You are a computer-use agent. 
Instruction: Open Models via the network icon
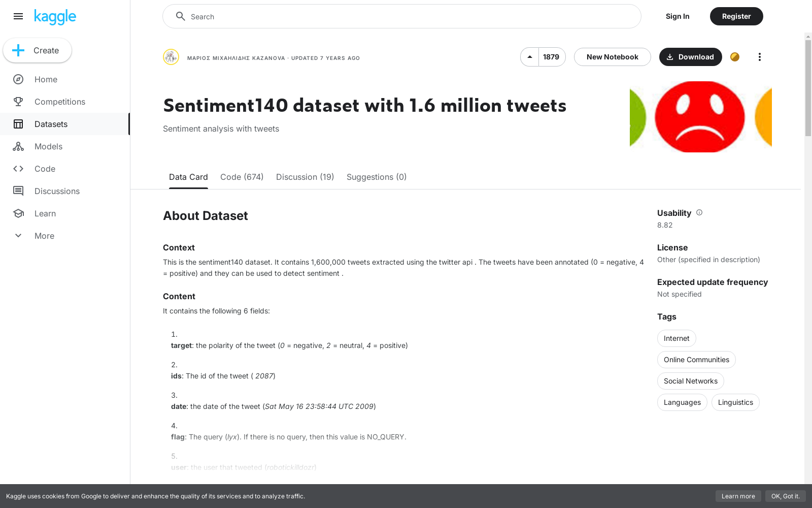click(x=18, y=146)
